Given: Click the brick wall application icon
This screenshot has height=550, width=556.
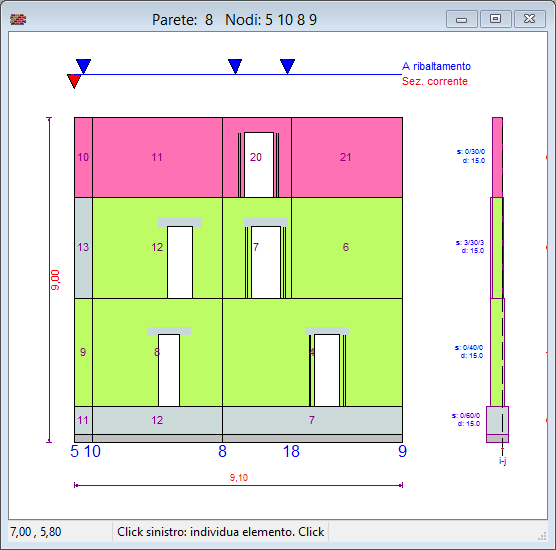Looking at the screenshot, I should 18,20.
